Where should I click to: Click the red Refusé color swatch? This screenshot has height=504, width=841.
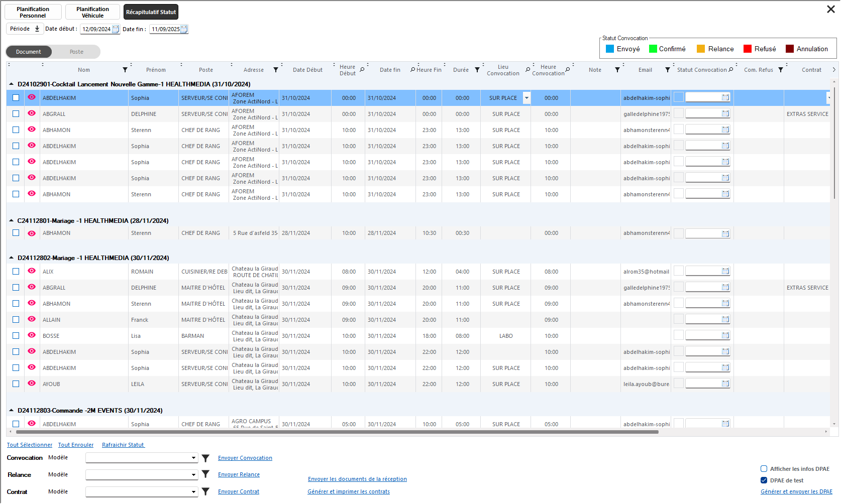747,49
